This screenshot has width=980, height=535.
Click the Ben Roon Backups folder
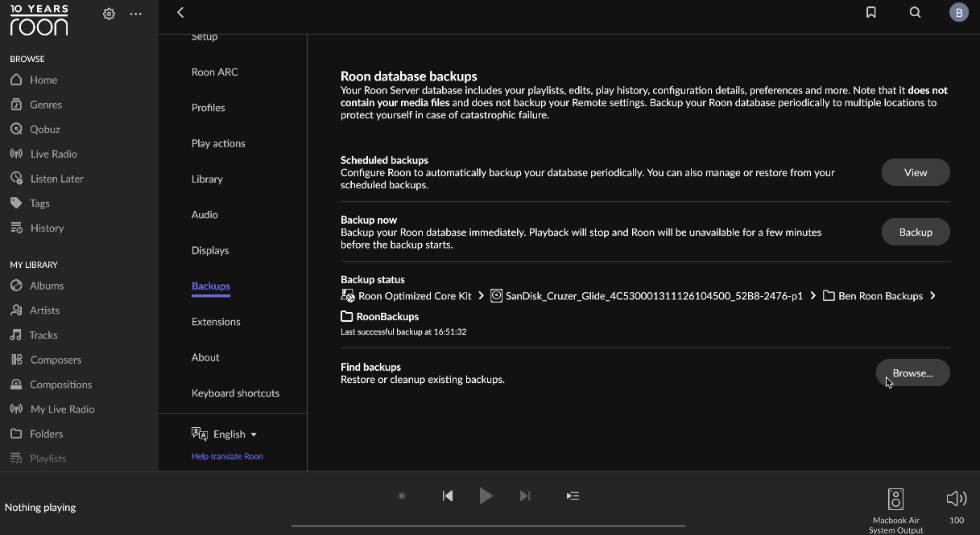point(873,295)
